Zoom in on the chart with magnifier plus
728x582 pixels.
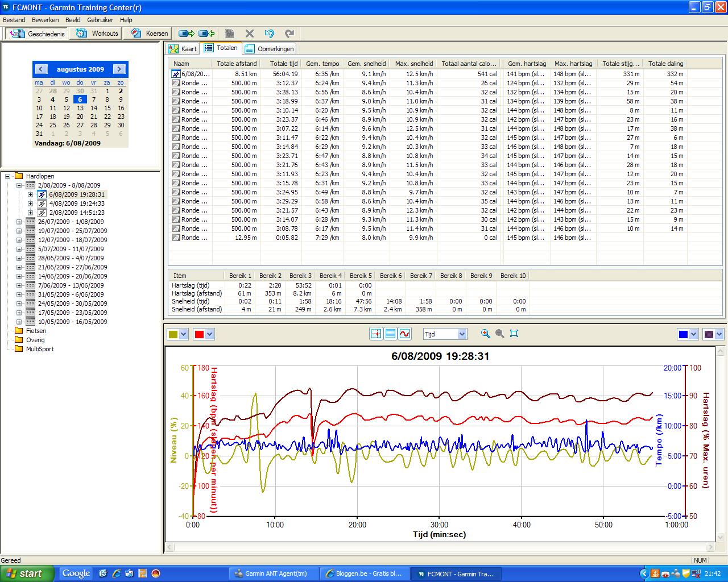point(485,334)
